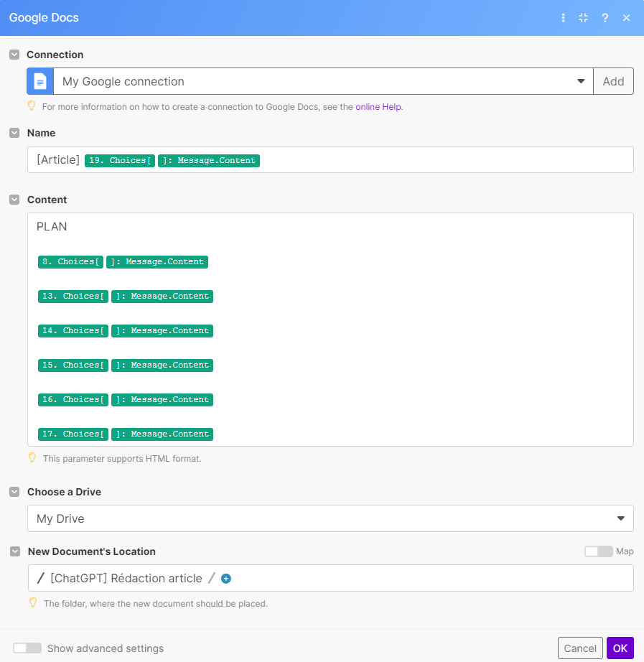Click Message.Content token in row 13

[162, 297]
